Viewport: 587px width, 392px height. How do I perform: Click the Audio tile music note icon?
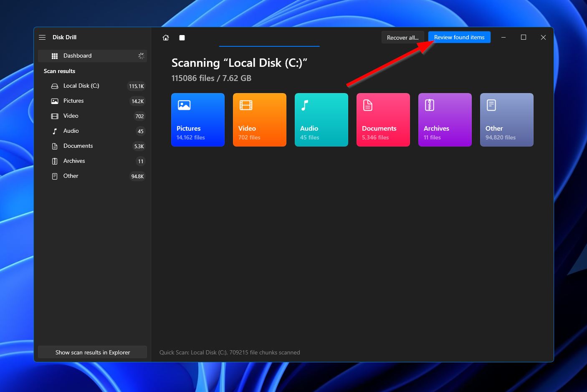point(305,105)
